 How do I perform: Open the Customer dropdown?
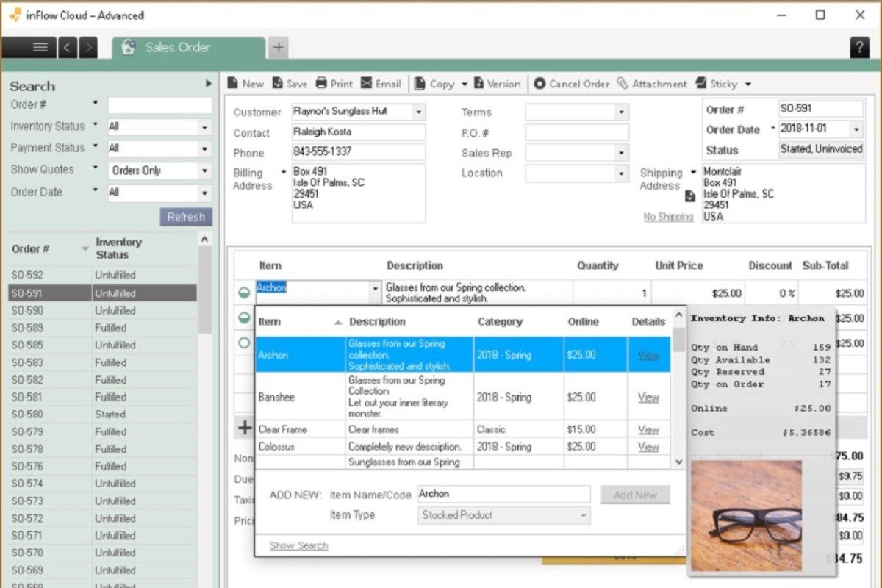coord(418,112)
